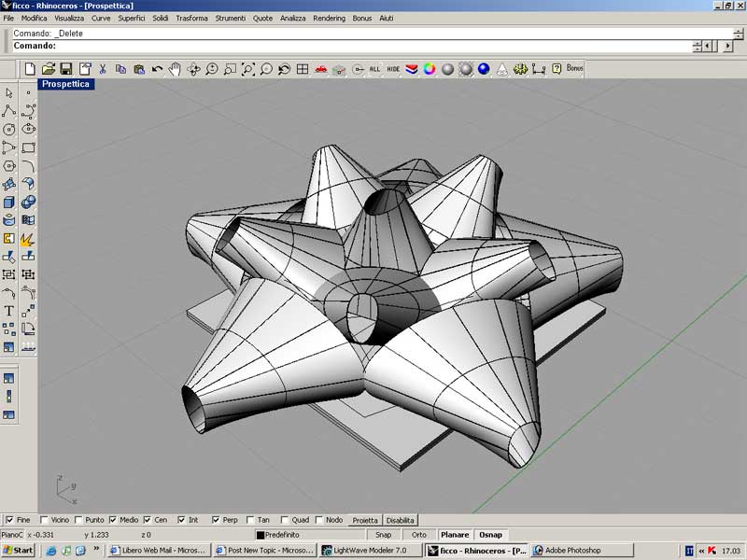The height and width of the screenshot is (560, 747).
Task: Click the Open file folder icon
Action: coord(48,69)
